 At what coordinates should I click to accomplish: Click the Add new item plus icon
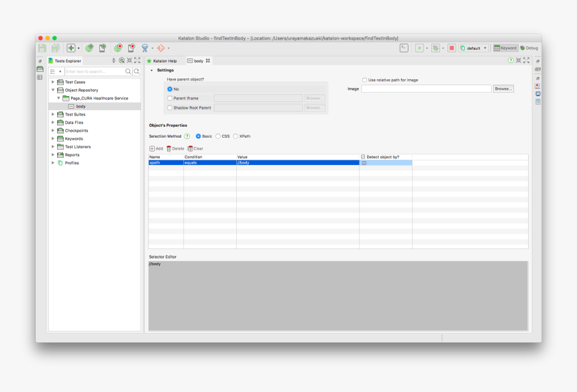coord(70,48)
